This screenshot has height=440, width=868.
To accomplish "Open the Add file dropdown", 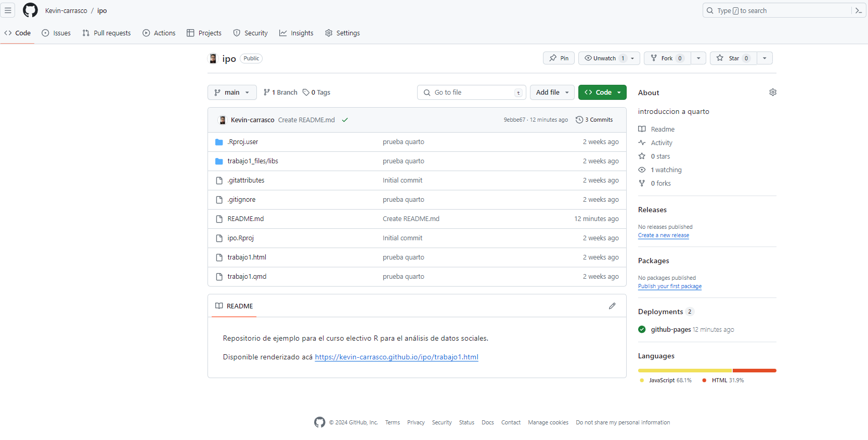I will click(552, 93).
